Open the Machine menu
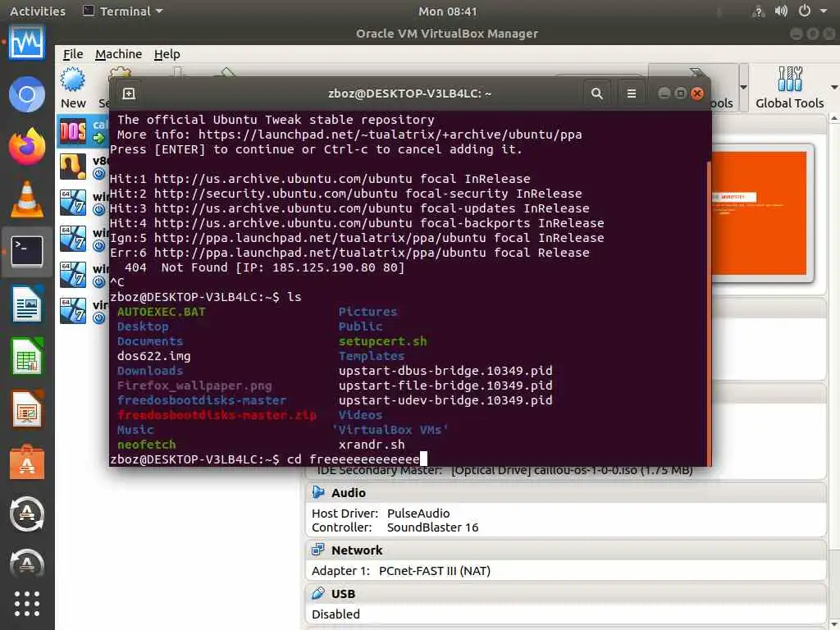The height and width of the screenshot is (630, 840). click(118, 54)
